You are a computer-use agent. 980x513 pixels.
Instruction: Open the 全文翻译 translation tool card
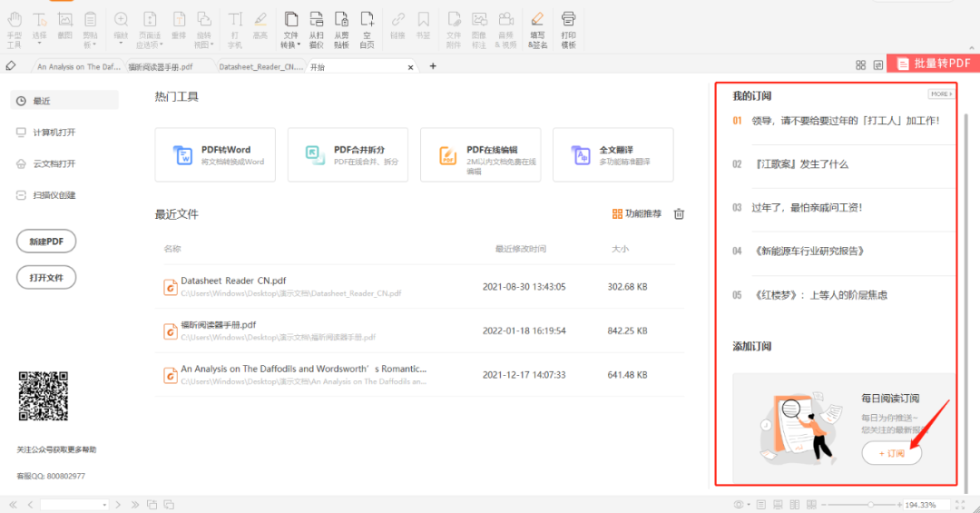612,155
